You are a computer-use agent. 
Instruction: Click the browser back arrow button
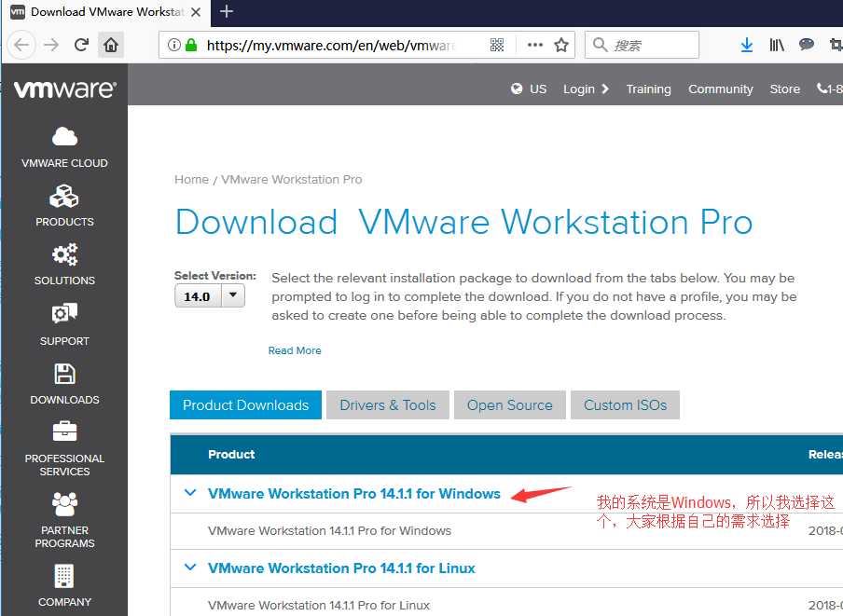(x=21, y=45)
